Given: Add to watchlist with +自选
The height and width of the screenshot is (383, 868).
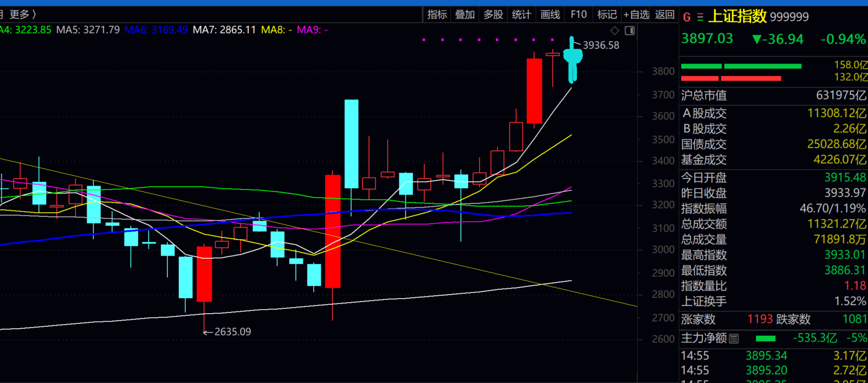Looking at the screenshot, I should click(x=636, y=15).
